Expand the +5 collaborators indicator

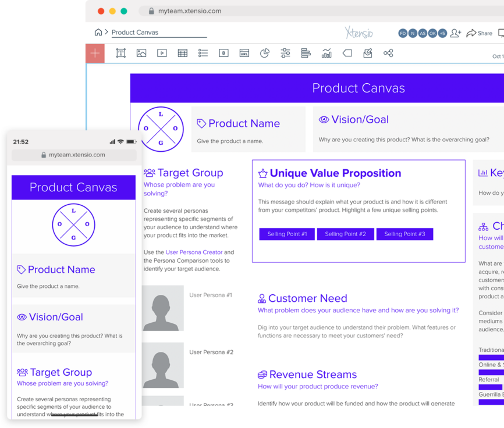click(x=443, y=34)
